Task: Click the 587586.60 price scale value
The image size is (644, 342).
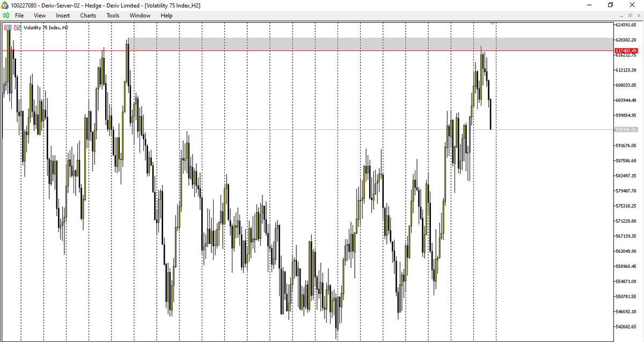Action: pos(626,161)
